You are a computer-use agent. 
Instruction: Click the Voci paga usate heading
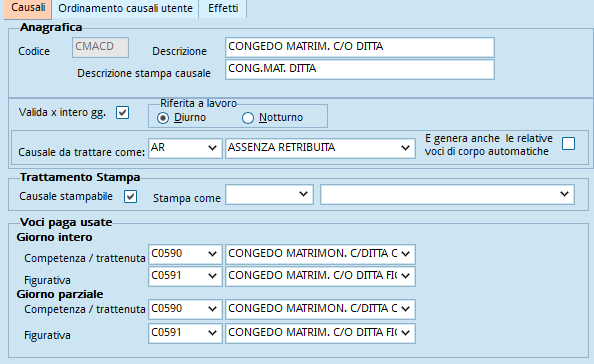coord(66,222)
